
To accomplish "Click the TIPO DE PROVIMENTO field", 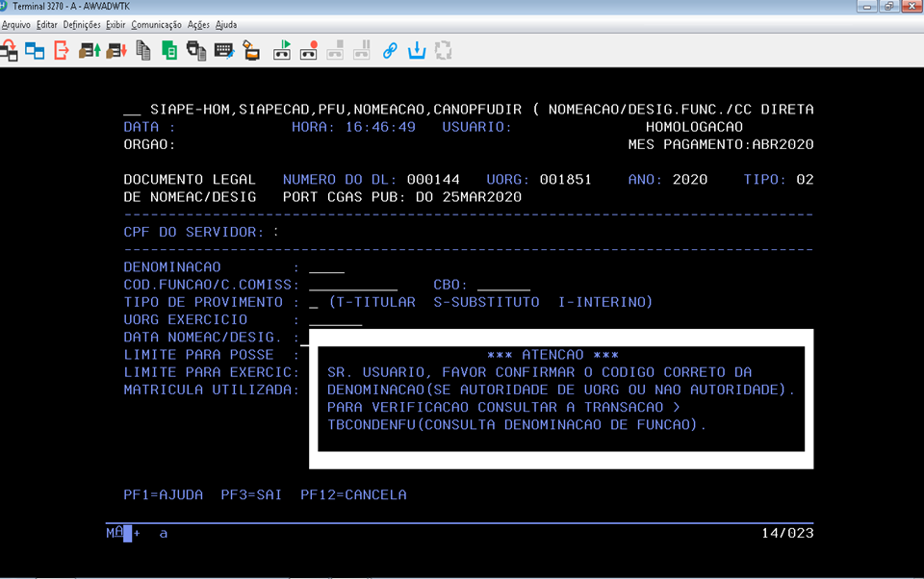I will point(313,303).
